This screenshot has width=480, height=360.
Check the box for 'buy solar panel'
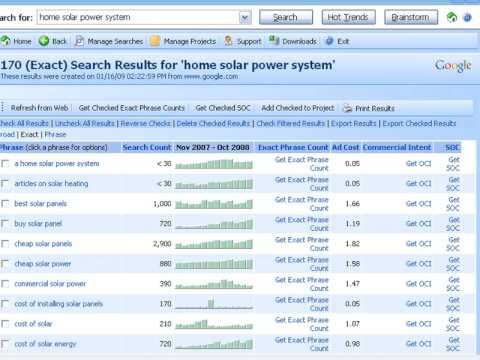click(x=5, y=224)
